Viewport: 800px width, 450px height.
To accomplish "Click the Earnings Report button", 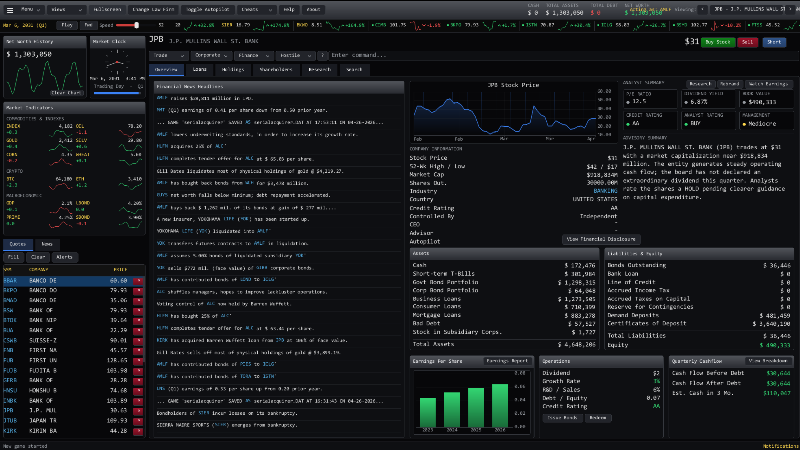I will click(507, 361).
